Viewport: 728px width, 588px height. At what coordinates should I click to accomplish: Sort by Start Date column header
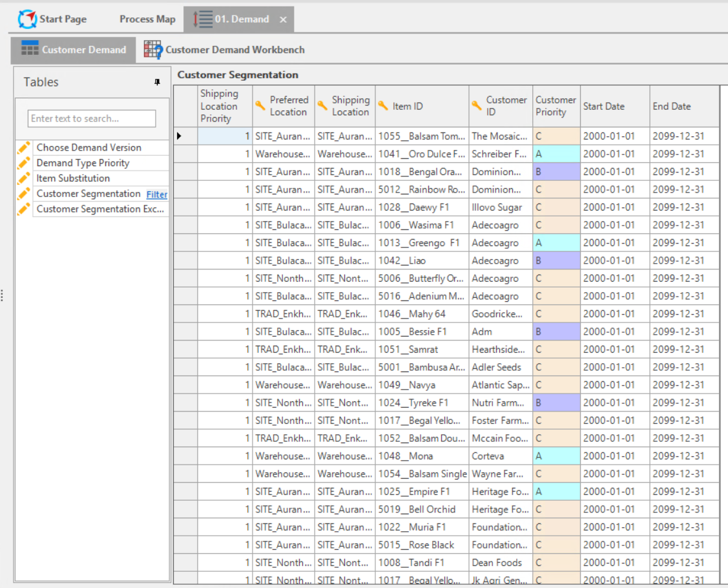click(x=615, y=106)
